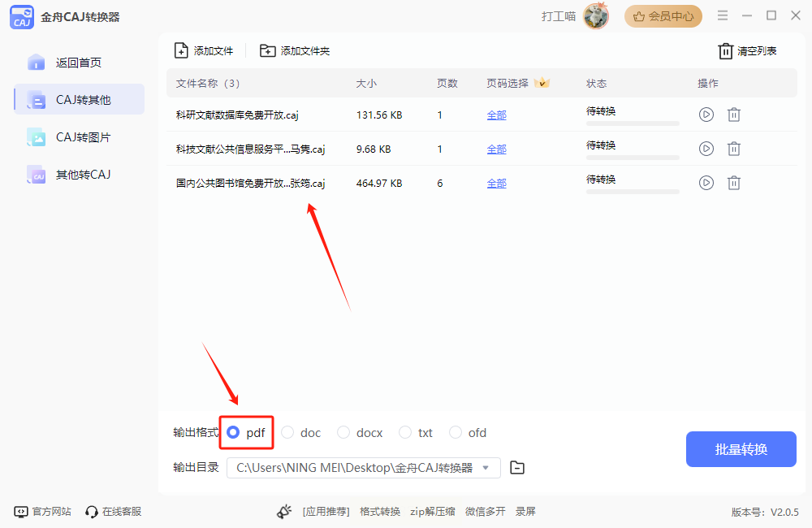The image size is (812, 528).
Task: Click the user avatar picture
Action: point(596,16)
